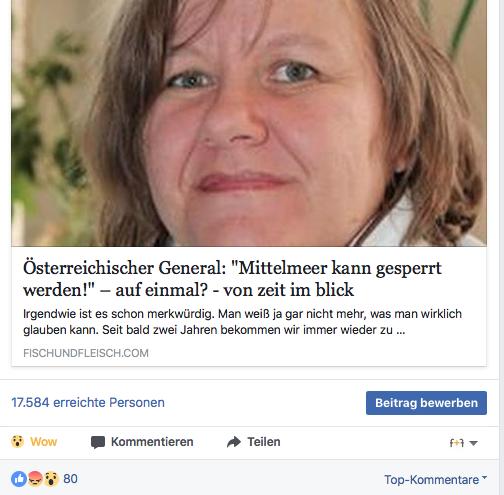Click the red angry reaction icon
This screenshot has width=504, height=495.
click(x=35, y=479)
